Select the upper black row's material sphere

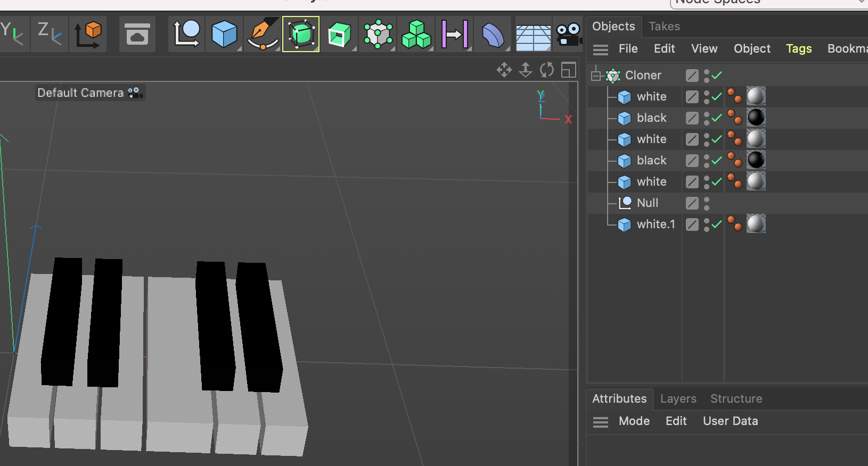(x=756, y=118)
